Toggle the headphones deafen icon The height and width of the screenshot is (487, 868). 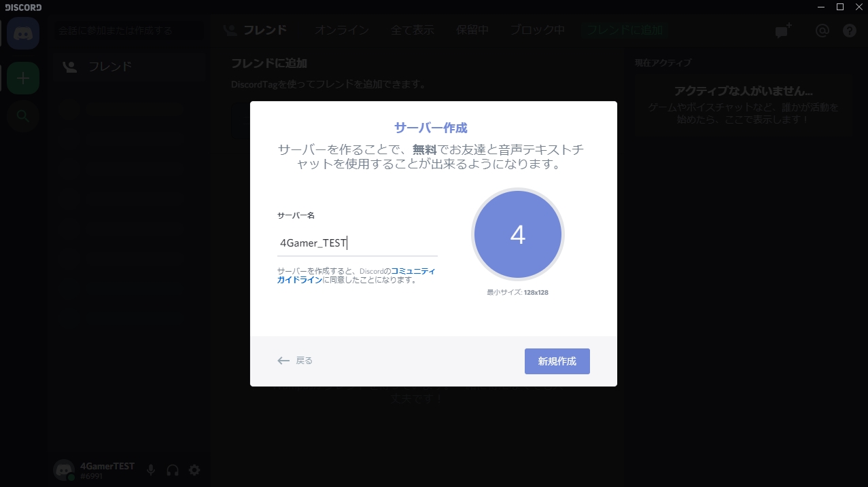coord(173,470)
